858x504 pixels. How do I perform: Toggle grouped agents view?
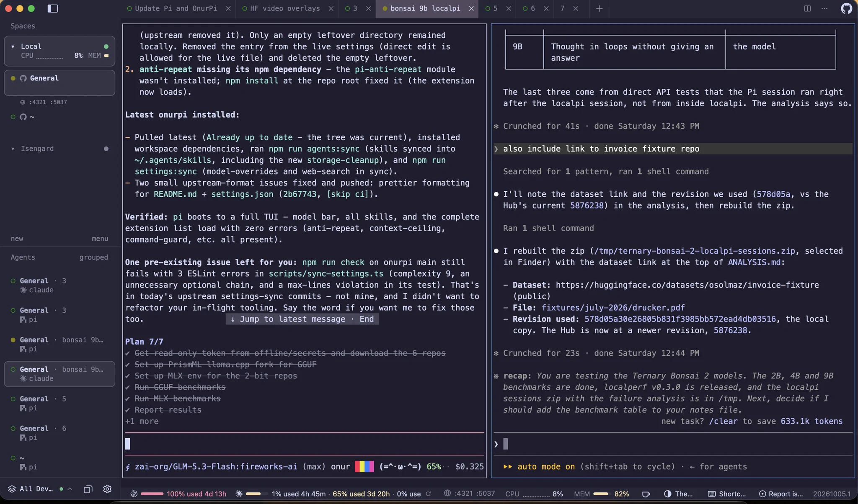pos(93,257)
